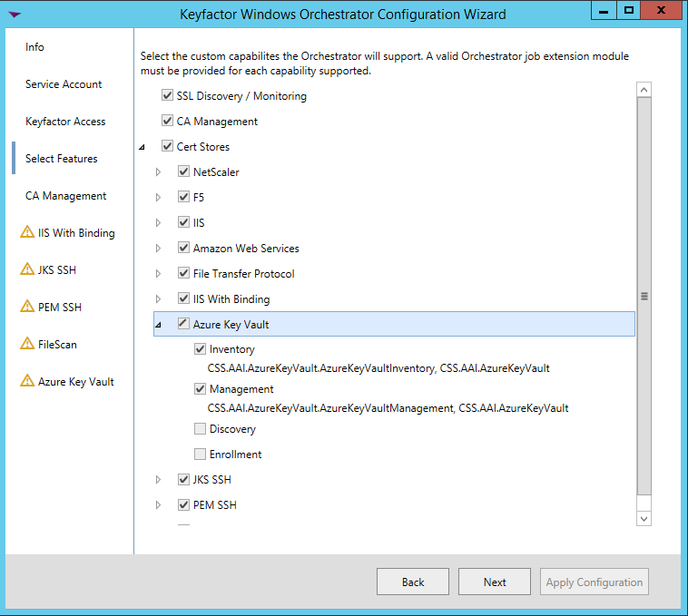Collapse the Azure Key Vault node

point(159,325)
